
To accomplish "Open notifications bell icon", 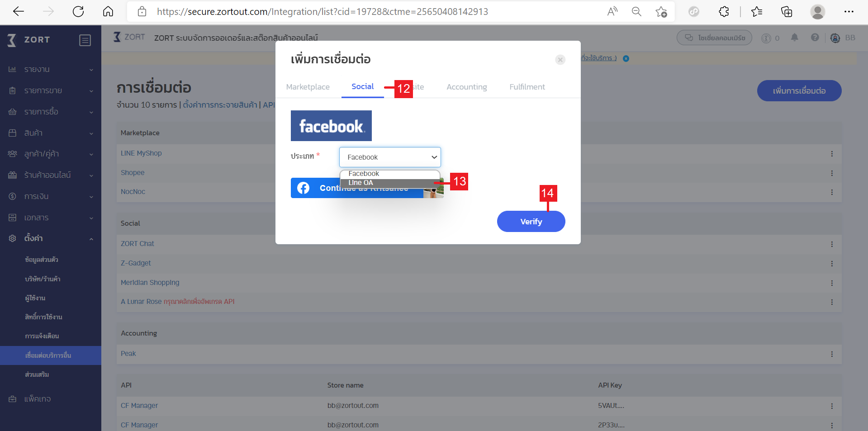I will (795, 38).
